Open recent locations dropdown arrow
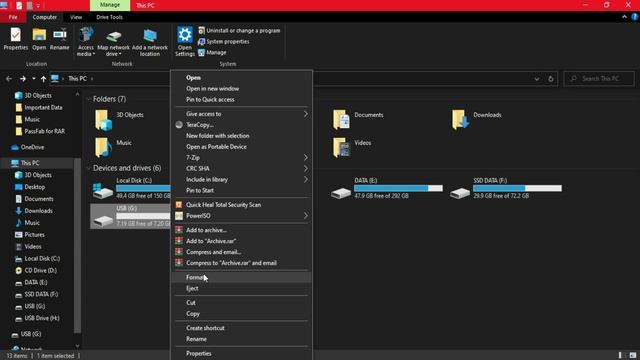Image resolution: width=640 pixels, height=360 pixels. 33,79
